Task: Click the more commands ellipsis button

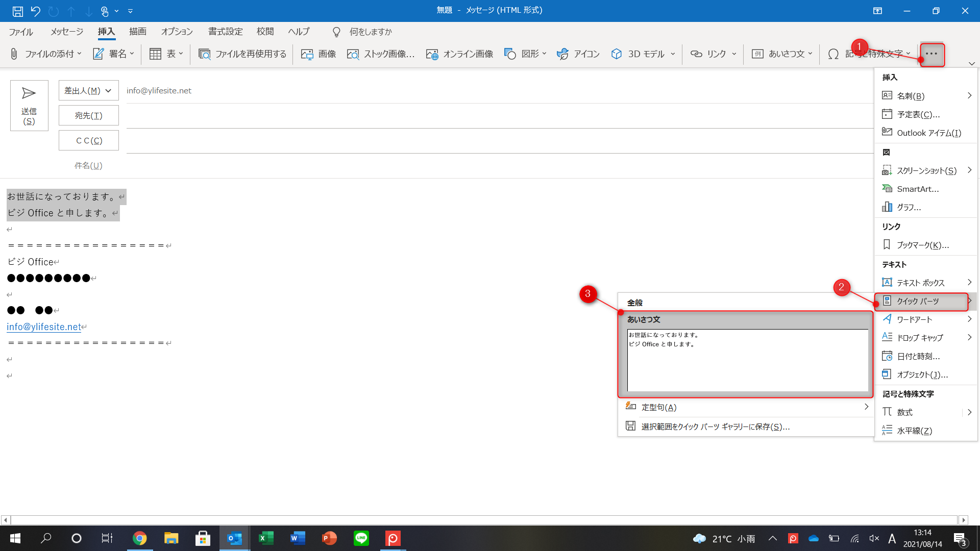Action: click(x=932, y=54)
